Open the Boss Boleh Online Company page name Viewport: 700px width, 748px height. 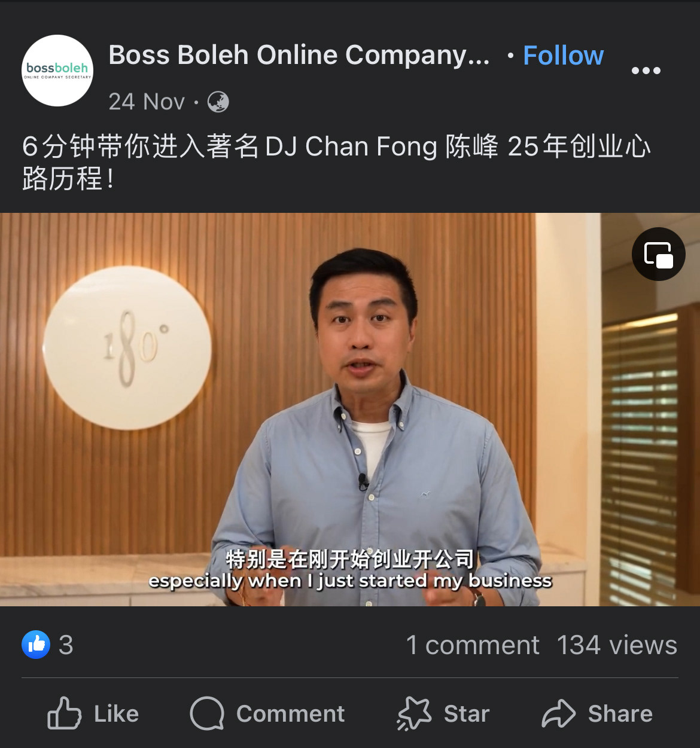tap(299, 55)
